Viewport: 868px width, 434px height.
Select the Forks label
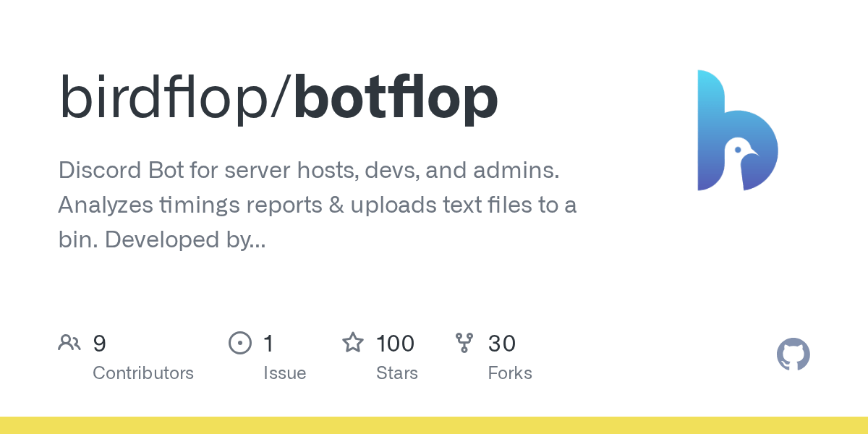tap(511, 373)
